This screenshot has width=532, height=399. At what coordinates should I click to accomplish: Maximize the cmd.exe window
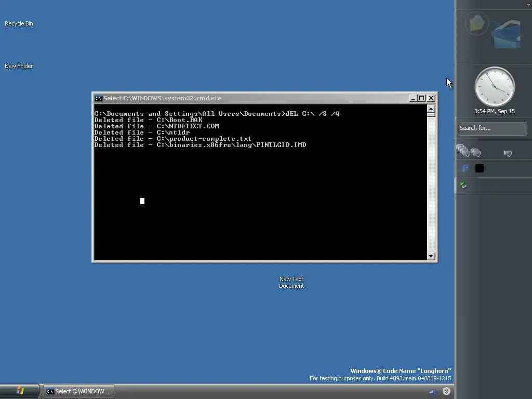[422, 98]
